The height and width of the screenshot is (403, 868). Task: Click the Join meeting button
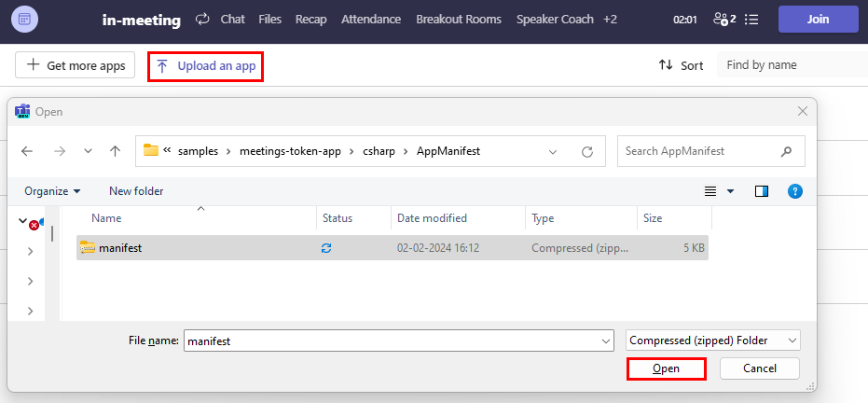(818, 20)
